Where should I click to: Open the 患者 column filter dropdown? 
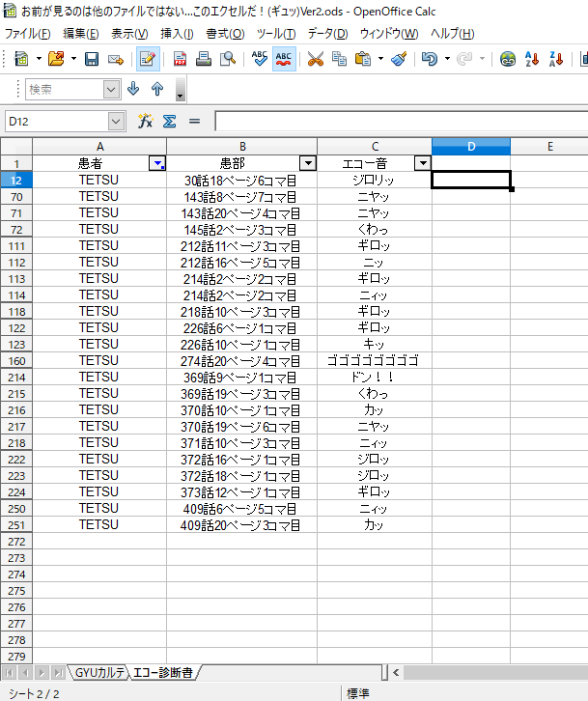pyautogui.click(x=157, y=163)
